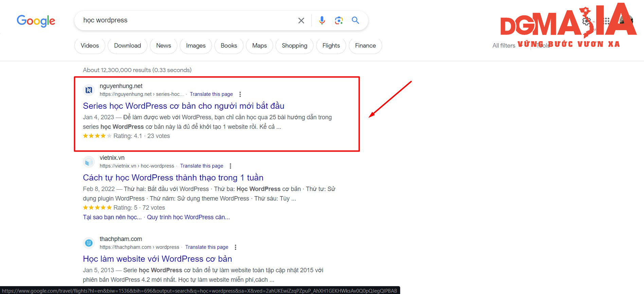Translate the nguyenhung.net page
Viewport: 644px width, 294px height.
click(x=211, y=94)
